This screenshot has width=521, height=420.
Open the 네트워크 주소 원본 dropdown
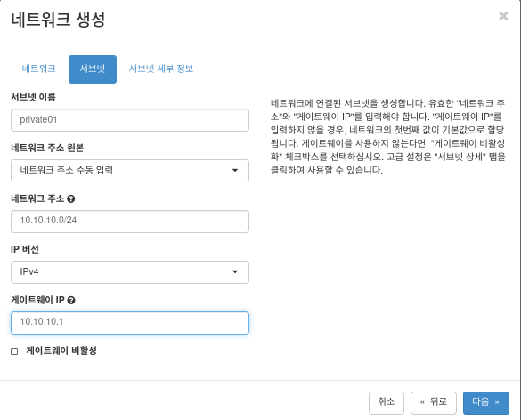[x=130, y=171]
